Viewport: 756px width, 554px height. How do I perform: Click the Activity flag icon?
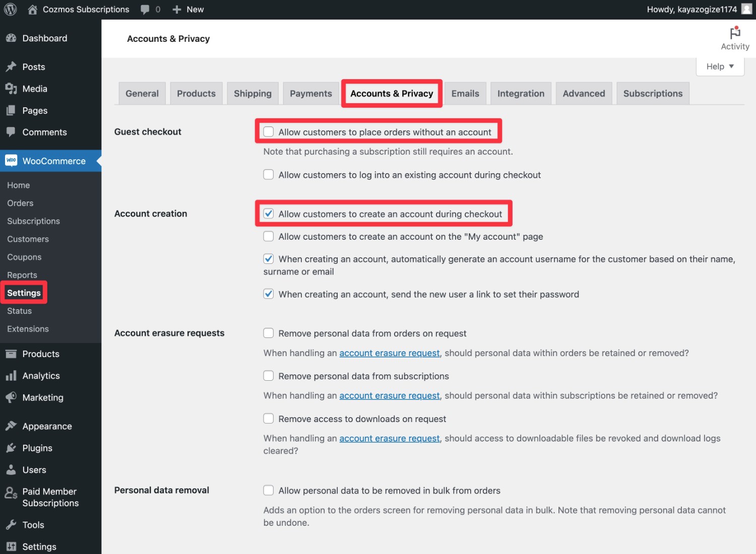[735, 33]
